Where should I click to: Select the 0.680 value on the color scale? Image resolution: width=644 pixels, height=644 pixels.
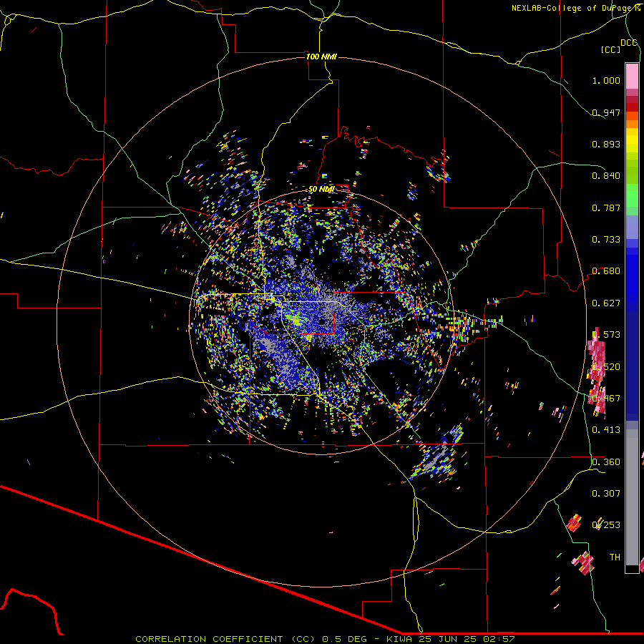coord(606,271)
